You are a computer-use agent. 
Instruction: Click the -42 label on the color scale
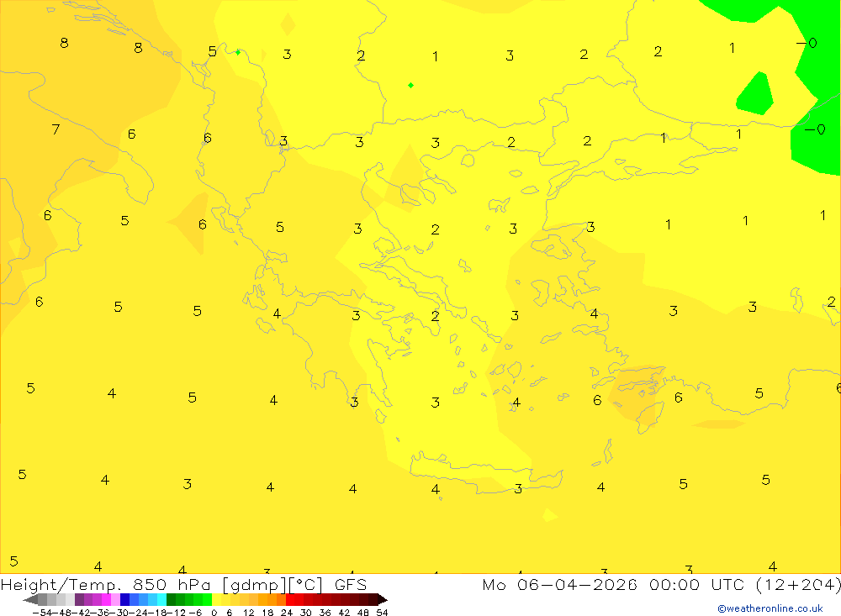(82, 613)
